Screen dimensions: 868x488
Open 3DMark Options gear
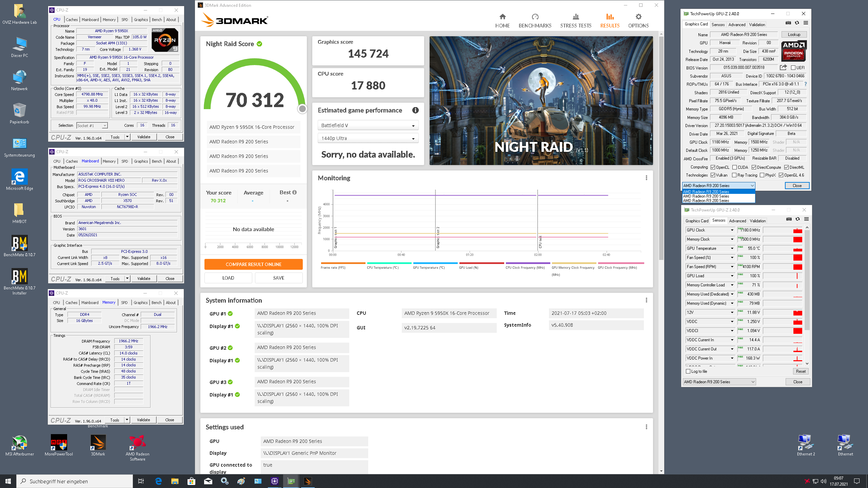(638, 21)
